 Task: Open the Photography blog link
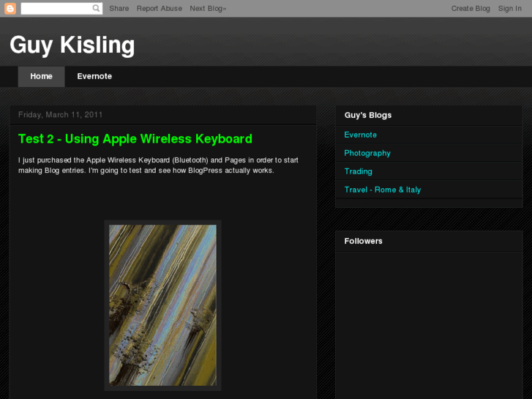[367, 153]
